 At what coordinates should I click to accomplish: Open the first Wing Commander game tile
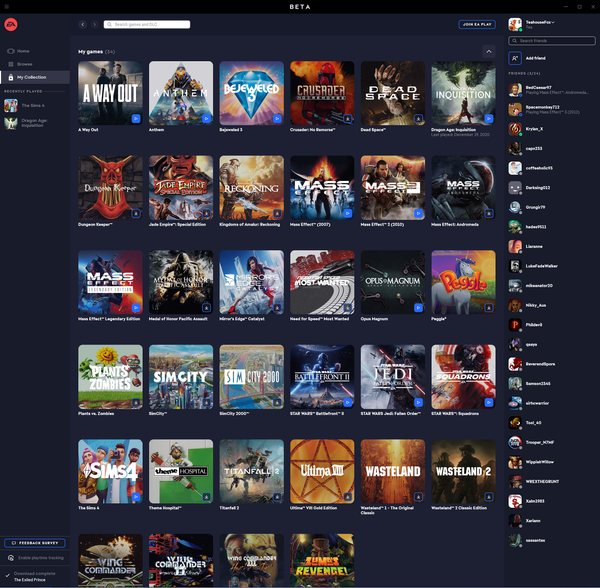click(x=110, y=560)
